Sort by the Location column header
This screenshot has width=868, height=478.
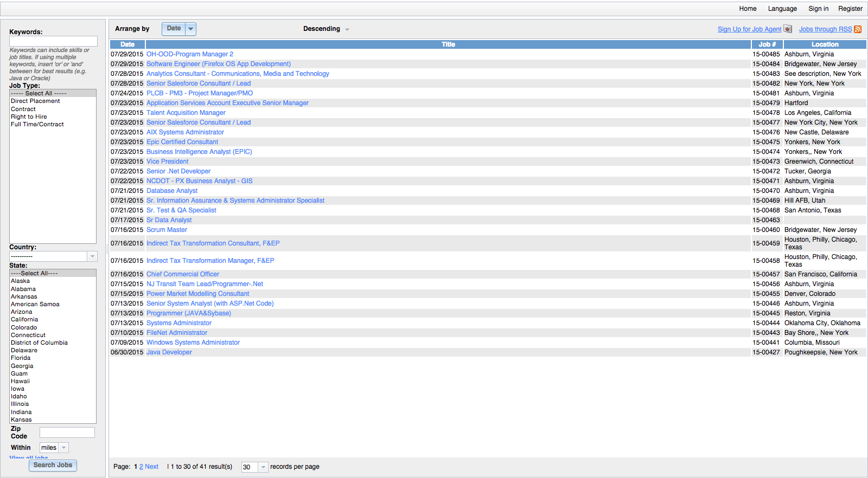(825, 44)
